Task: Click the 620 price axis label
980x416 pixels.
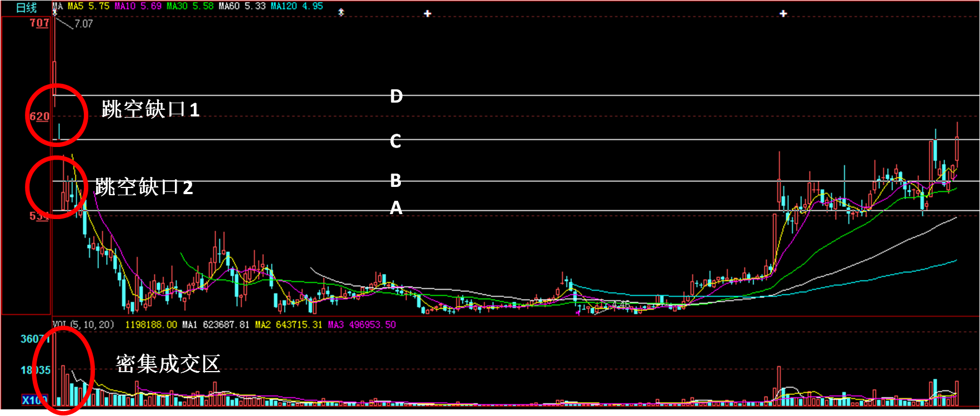Action: tap(39, 116)
